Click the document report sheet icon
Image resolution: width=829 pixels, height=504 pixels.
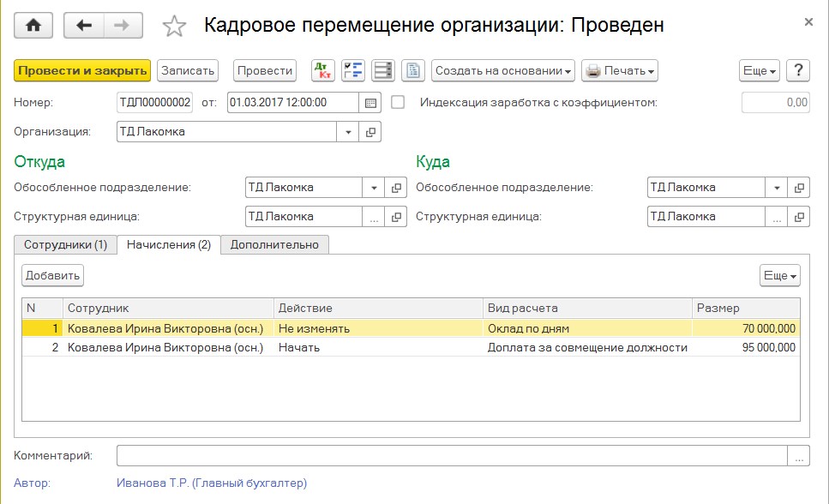click(x=413, y=70)
